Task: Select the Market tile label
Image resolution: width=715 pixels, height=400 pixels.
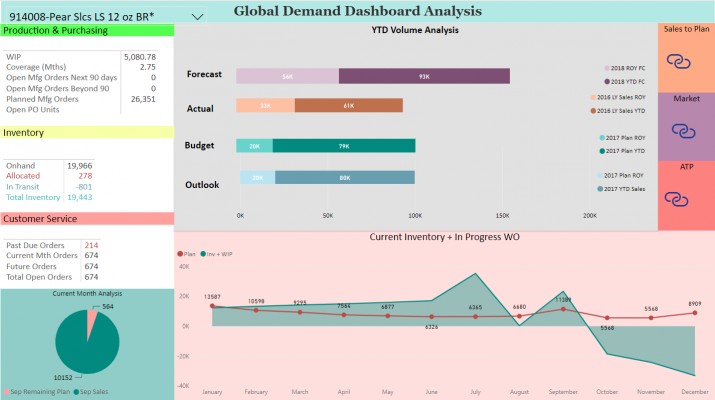Action: click(686, 99)
